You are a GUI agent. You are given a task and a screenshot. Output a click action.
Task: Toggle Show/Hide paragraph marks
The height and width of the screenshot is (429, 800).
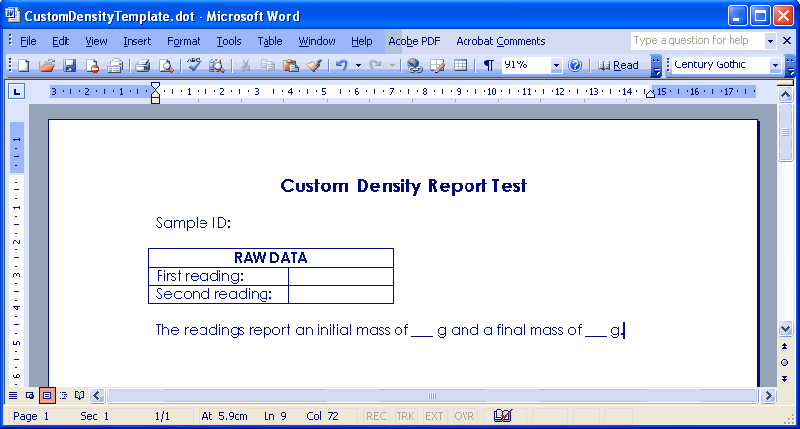point(489,65)
